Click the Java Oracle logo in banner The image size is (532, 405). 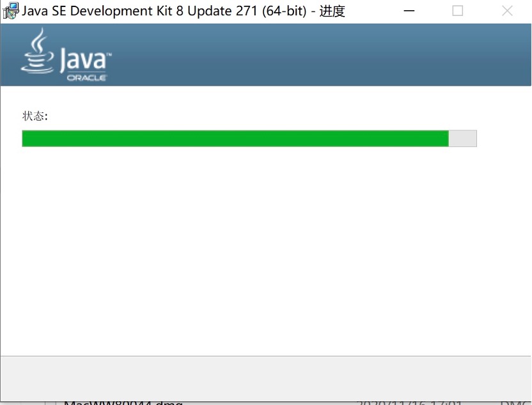[66, 55]
